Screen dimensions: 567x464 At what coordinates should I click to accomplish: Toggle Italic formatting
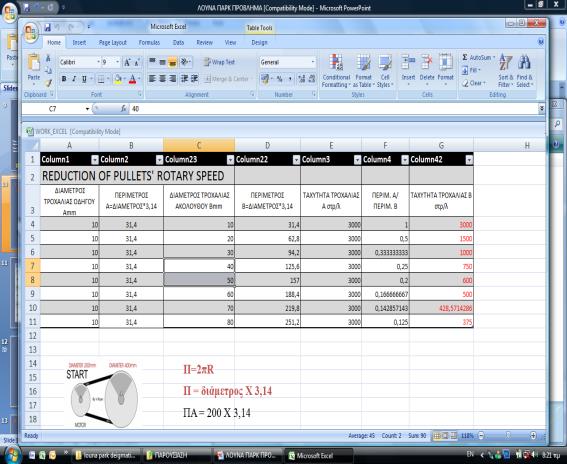[74, 79]
